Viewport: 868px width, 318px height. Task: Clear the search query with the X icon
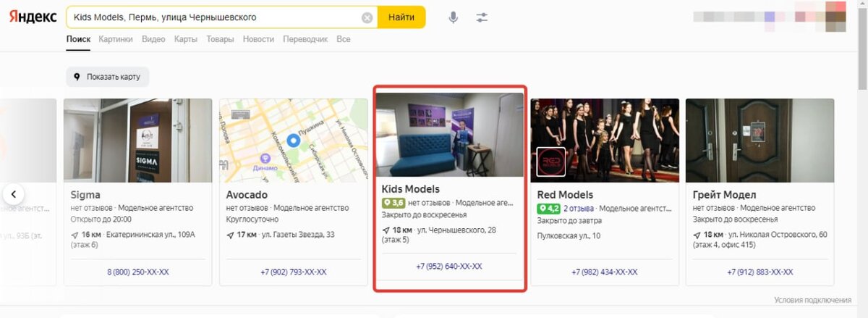coord(367,17)
